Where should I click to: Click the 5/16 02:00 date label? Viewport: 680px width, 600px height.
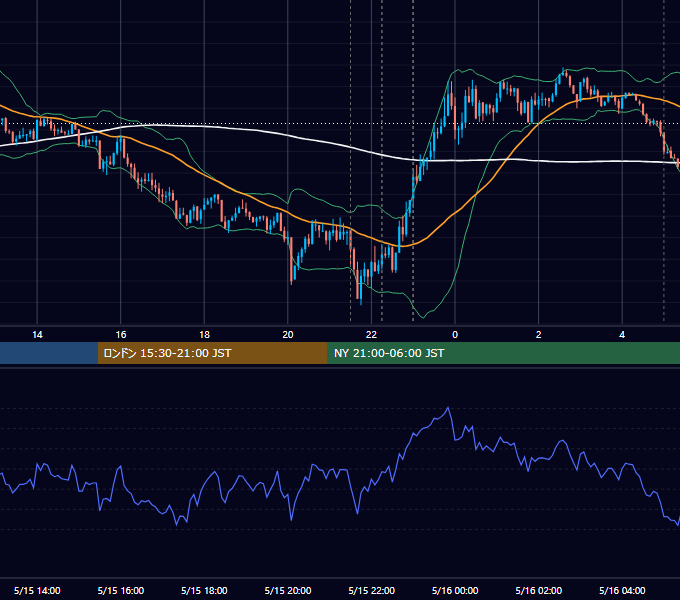point(539,590)
